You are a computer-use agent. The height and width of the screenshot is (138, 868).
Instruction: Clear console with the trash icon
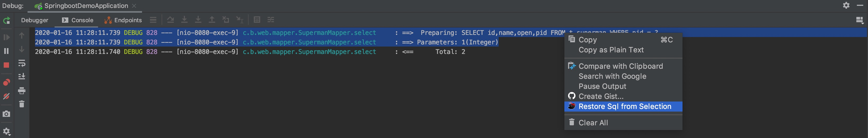point(21,104)
